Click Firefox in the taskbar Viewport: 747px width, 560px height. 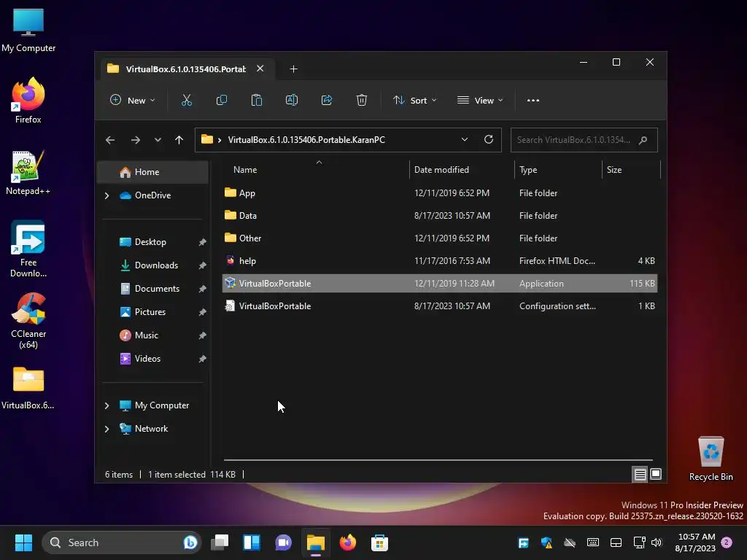tap(347, 542)
